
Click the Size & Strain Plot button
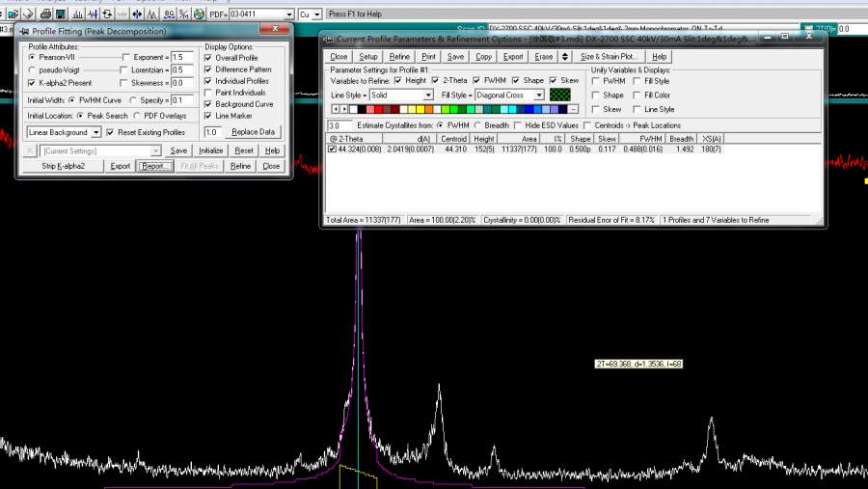click(x=611, y=57)
